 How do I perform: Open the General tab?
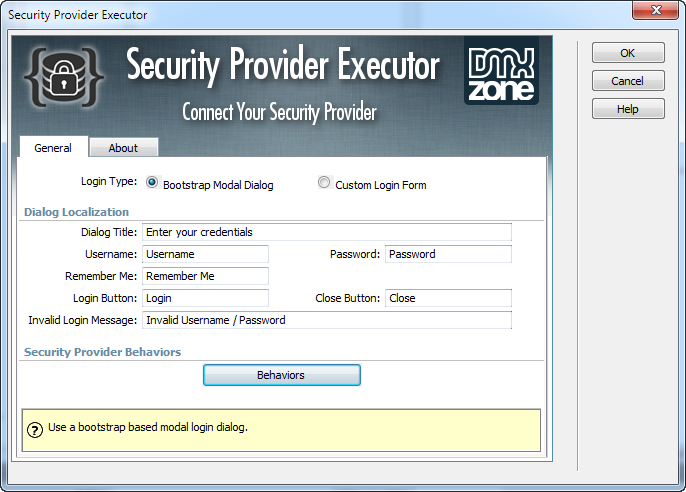53,148
